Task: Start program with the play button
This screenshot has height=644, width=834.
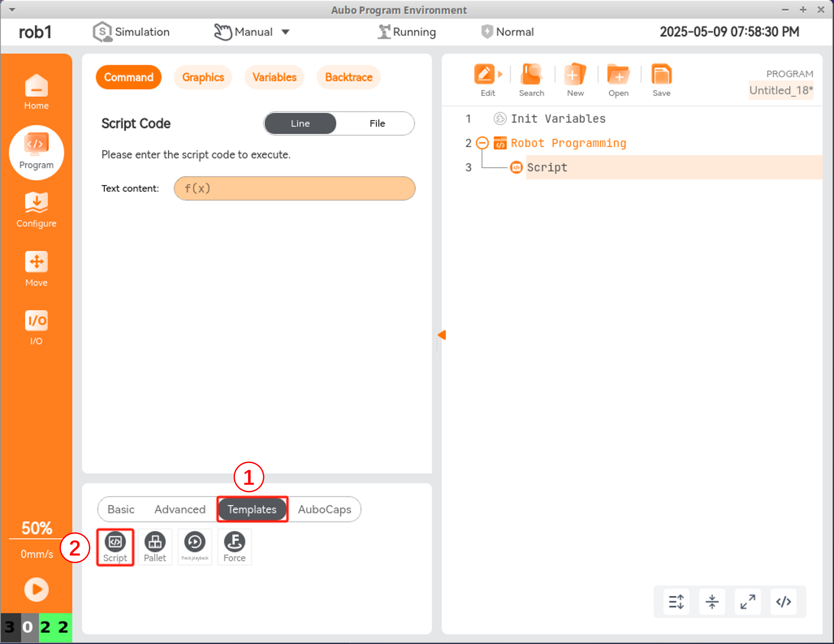Action: (37, 589)
